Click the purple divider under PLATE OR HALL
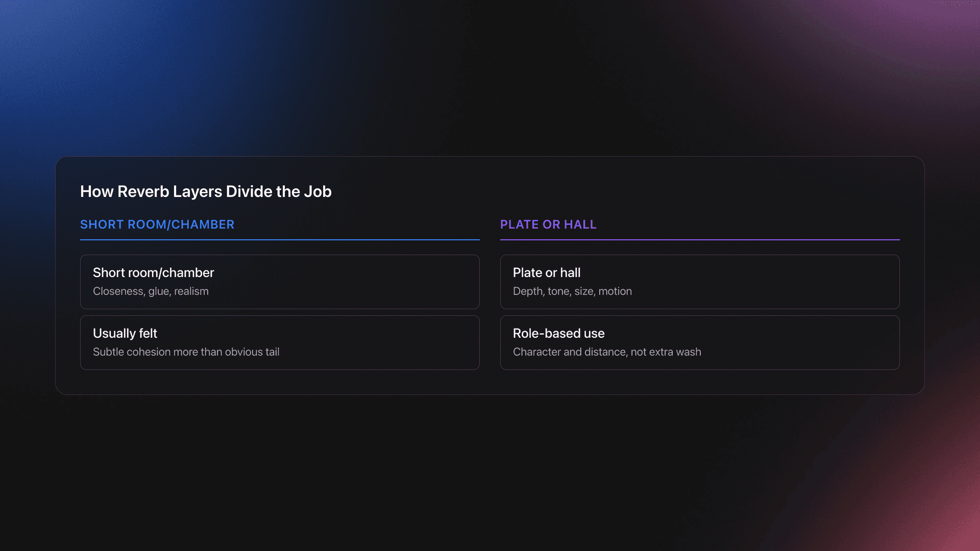This screenshot has width=980, height=551. 699,239
